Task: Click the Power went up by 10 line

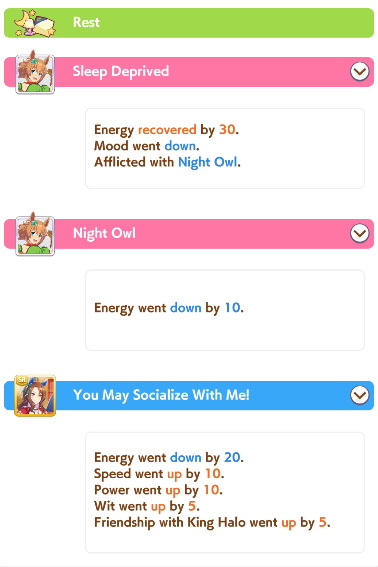Action: point(158,490)
